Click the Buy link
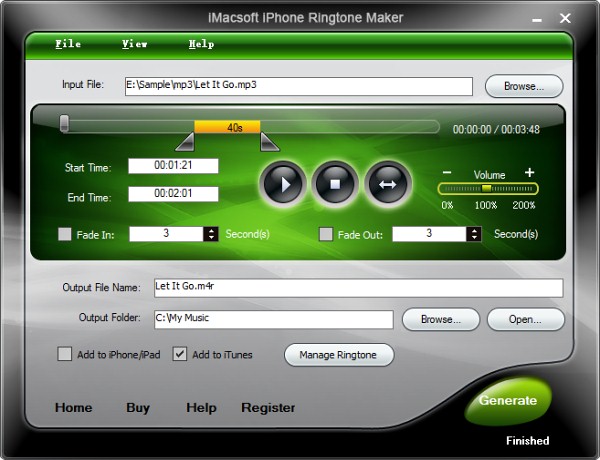600x460 pixels. click(138, 408)
